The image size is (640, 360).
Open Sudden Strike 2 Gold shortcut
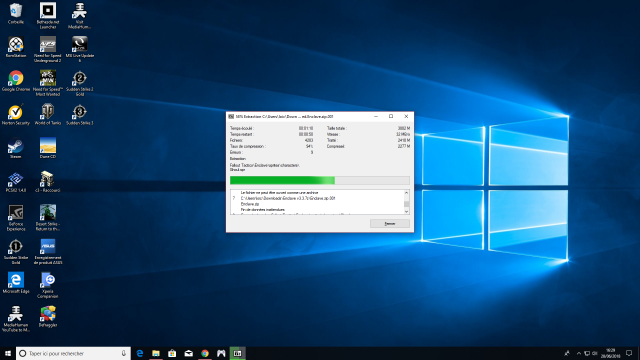point(80,83)
